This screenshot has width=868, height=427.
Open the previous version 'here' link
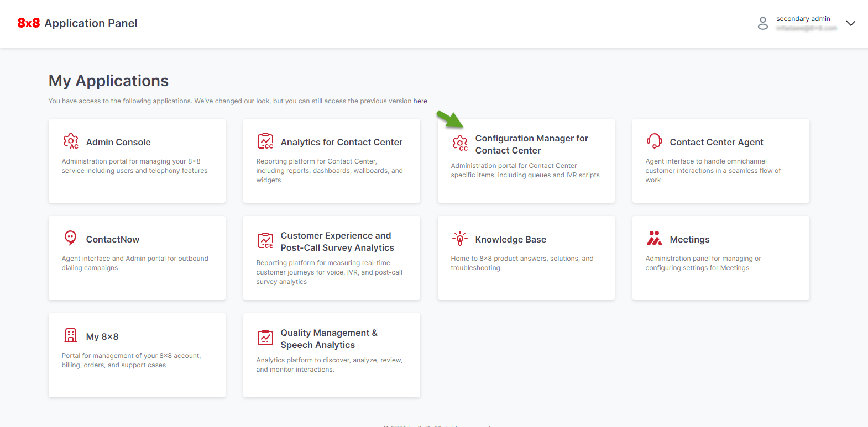pos(420,101)
